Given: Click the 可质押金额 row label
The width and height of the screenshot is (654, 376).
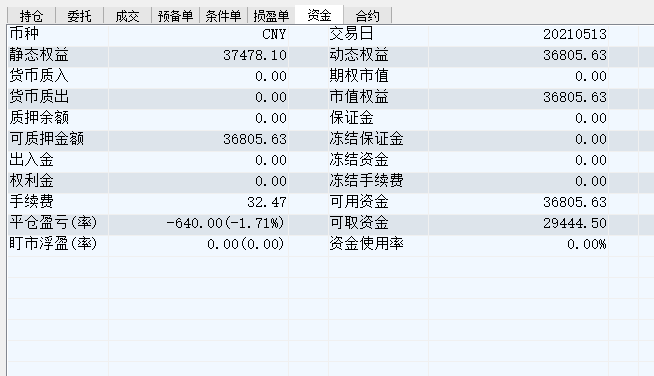Looking at the screenshot, I should (x=47, y=139).
